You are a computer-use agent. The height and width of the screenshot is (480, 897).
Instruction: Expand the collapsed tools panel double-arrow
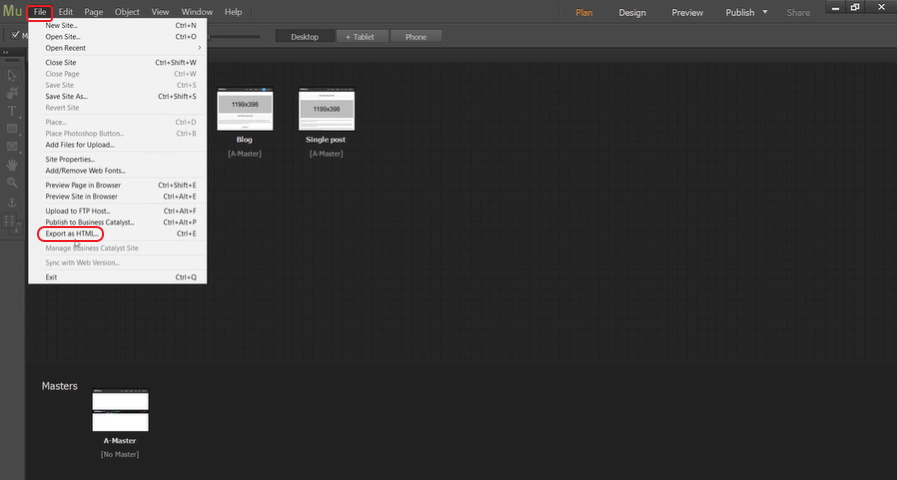point(6,52)
